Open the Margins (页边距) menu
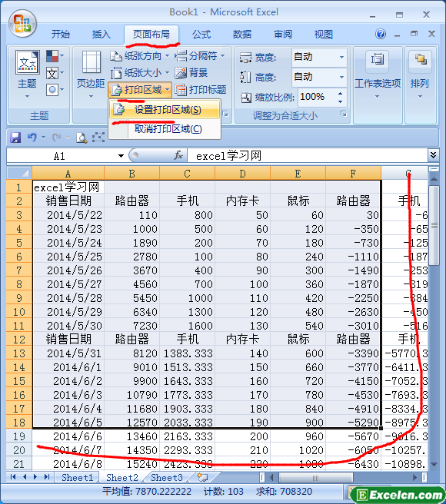The width and height of the screenshot is (446, 504). pyautogui.click(x=91, y=75)
